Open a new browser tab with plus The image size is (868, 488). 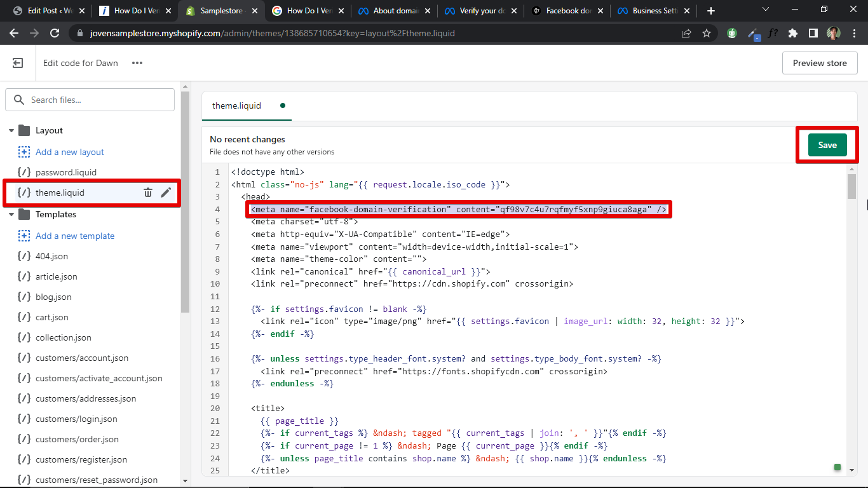(x=711, y=11)
